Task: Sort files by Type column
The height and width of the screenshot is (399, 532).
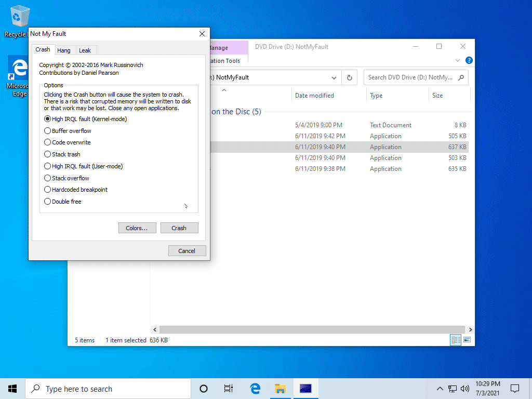Action: [x=397, y=96]
